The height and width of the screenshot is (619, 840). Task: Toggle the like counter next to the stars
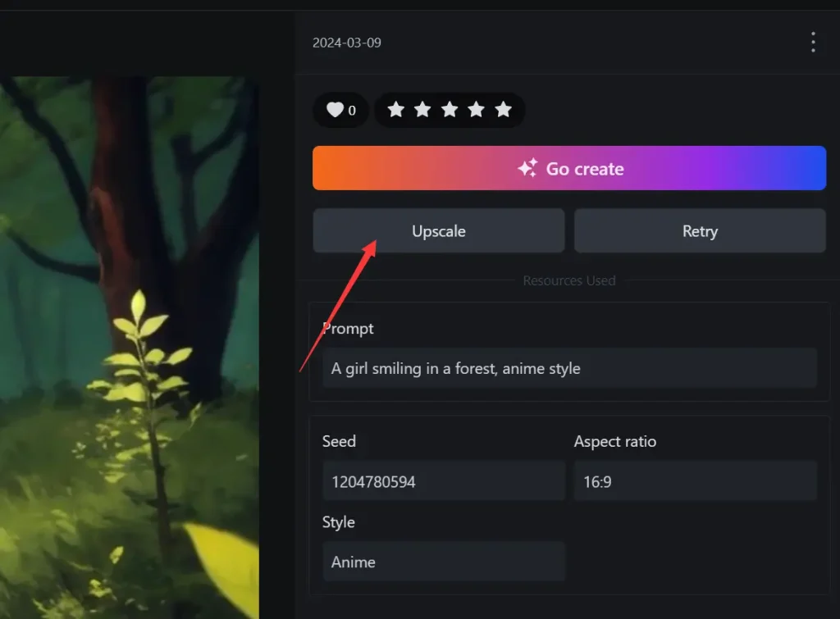(340, 110)
